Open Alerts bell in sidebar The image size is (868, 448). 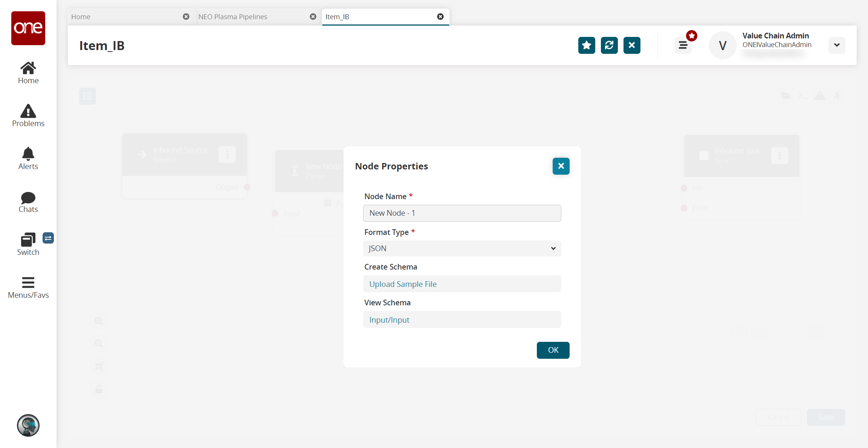coord(28,159)
